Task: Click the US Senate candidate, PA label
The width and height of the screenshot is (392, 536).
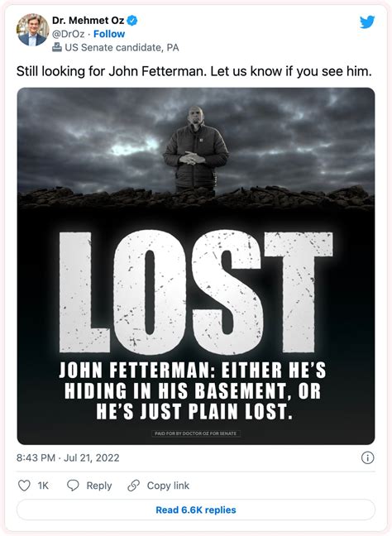Action: point(122,47)
